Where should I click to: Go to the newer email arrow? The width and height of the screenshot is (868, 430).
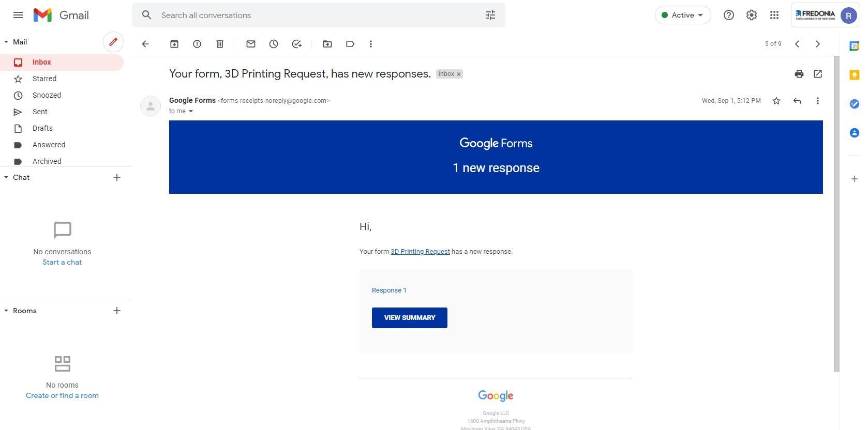[797, 44]
